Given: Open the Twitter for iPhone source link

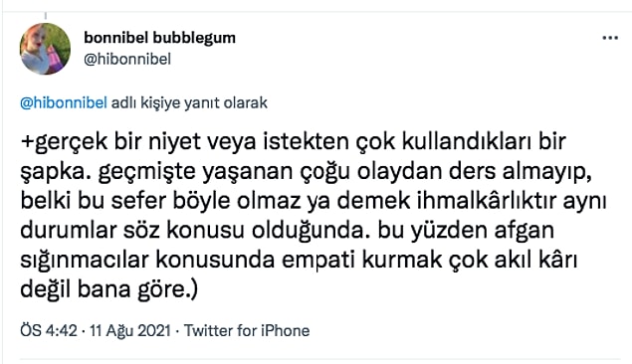Looking at the screenshot, I should (x=247, y=330).
